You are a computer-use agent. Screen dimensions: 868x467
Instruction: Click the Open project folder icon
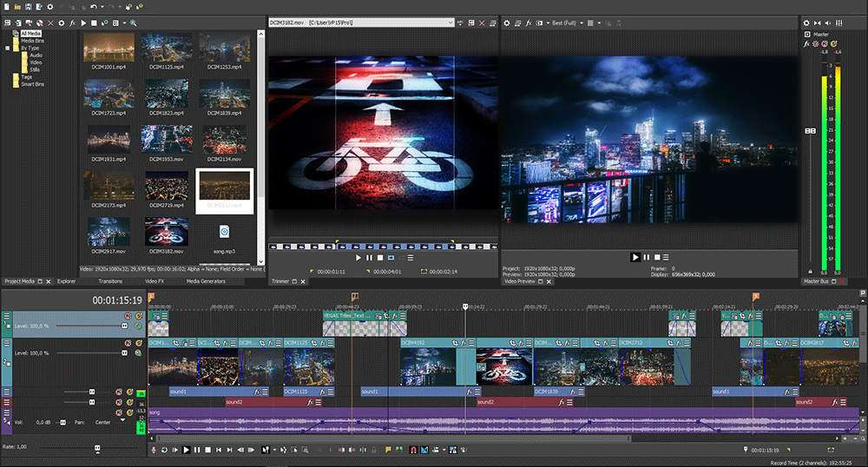tap(17, 7)
